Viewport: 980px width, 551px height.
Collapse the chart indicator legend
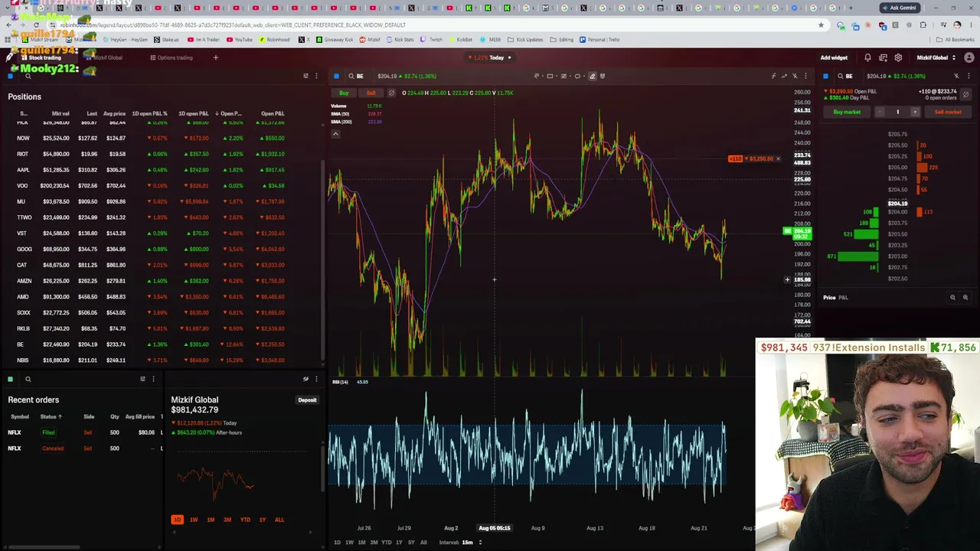(335, 134)
